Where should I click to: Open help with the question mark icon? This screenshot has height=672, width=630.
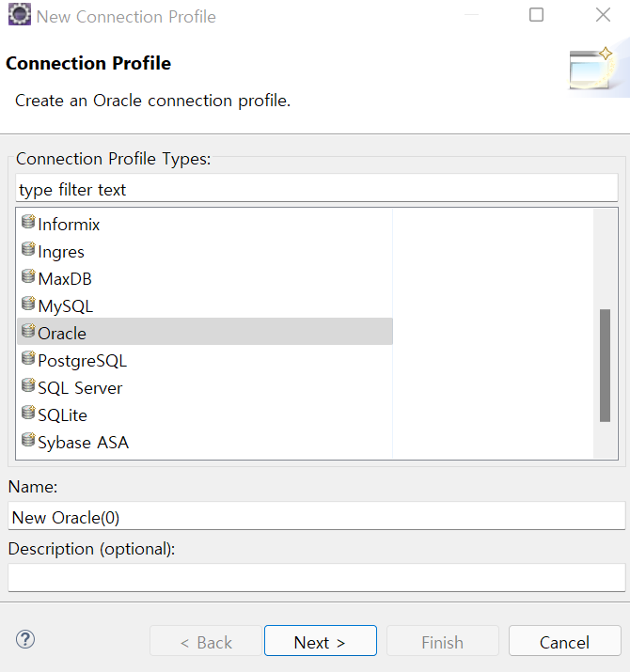[25, 640]
